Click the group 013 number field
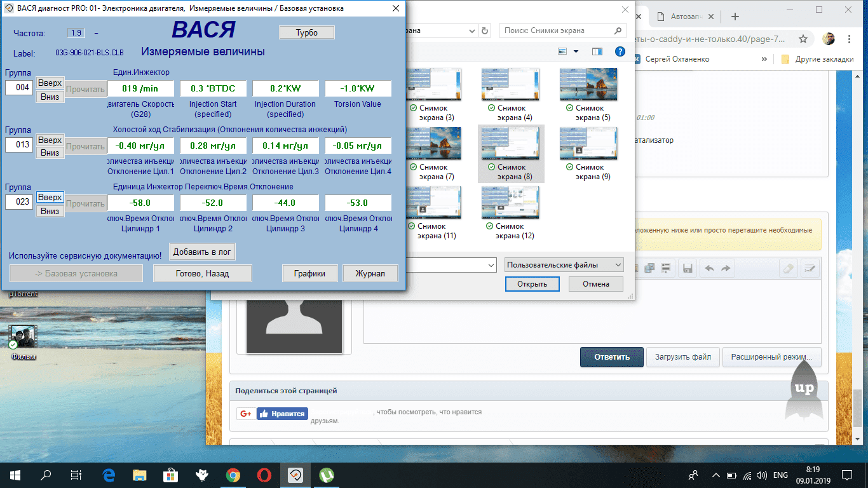The height and width of the screenshot is (488, 868). 19,145
